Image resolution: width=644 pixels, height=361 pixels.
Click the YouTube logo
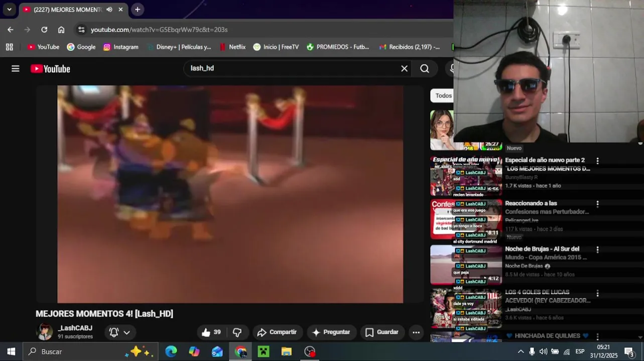(50, 69)
